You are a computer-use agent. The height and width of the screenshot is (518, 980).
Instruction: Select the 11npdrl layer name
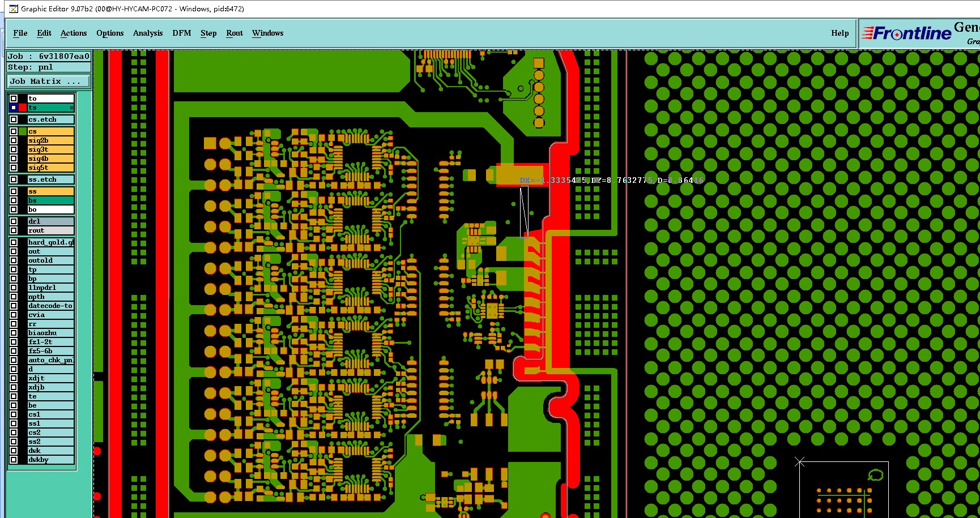tap(51, 288)
